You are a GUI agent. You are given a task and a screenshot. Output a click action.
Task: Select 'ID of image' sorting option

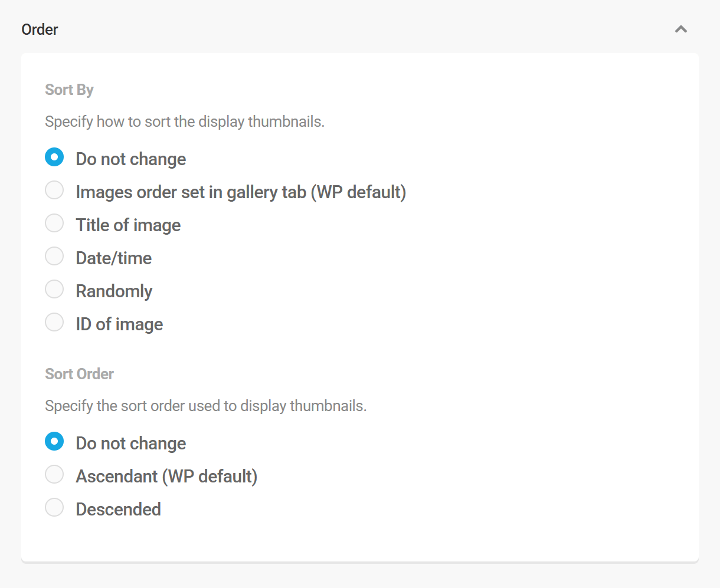pos(54,322)
